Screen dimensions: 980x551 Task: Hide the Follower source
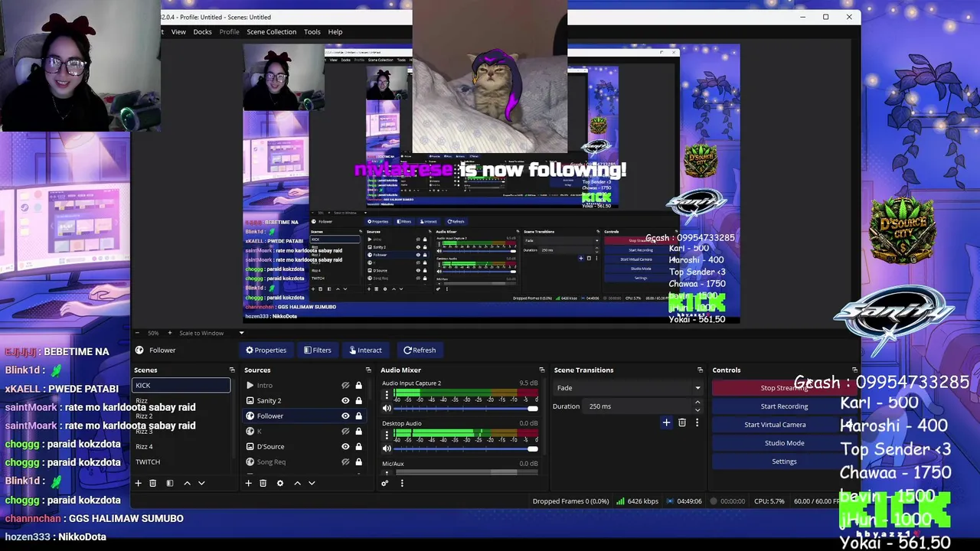click(345, 416)
